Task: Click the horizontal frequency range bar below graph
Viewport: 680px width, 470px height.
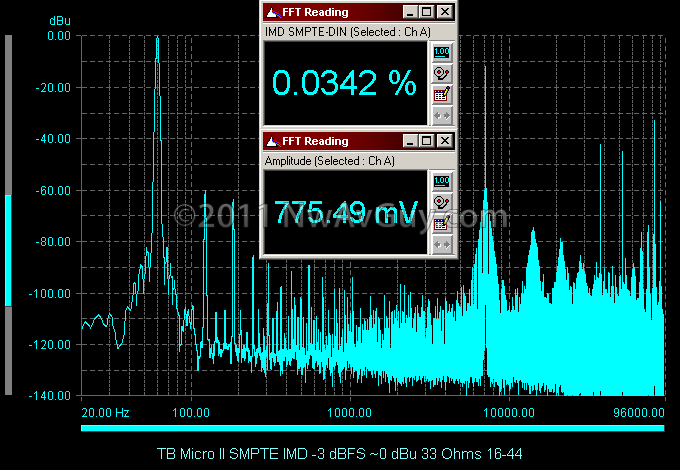Action: tap(373, 428)
